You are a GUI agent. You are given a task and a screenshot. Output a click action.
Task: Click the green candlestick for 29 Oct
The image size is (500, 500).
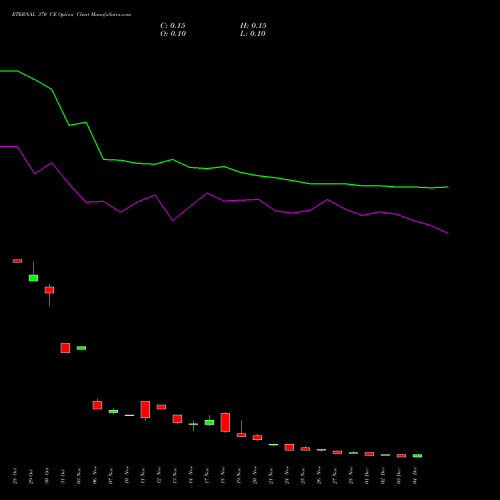[x=33, y=278]
